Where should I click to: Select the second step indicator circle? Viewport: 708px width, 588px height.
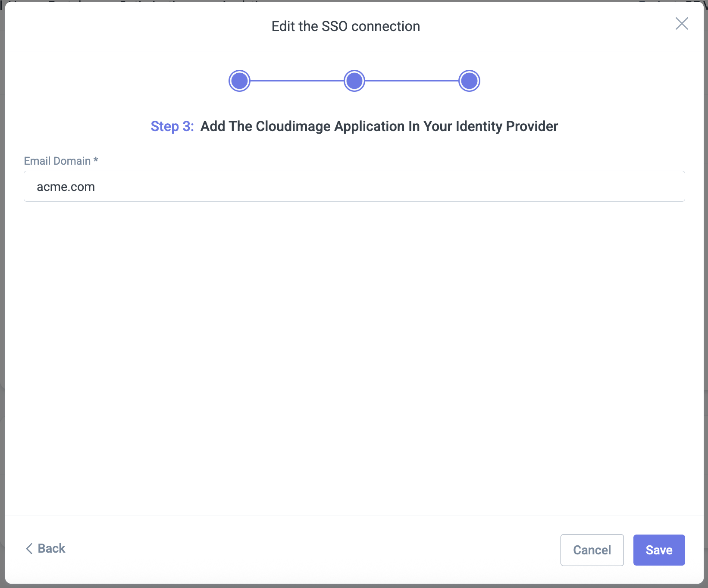click(x=354, y=81)
